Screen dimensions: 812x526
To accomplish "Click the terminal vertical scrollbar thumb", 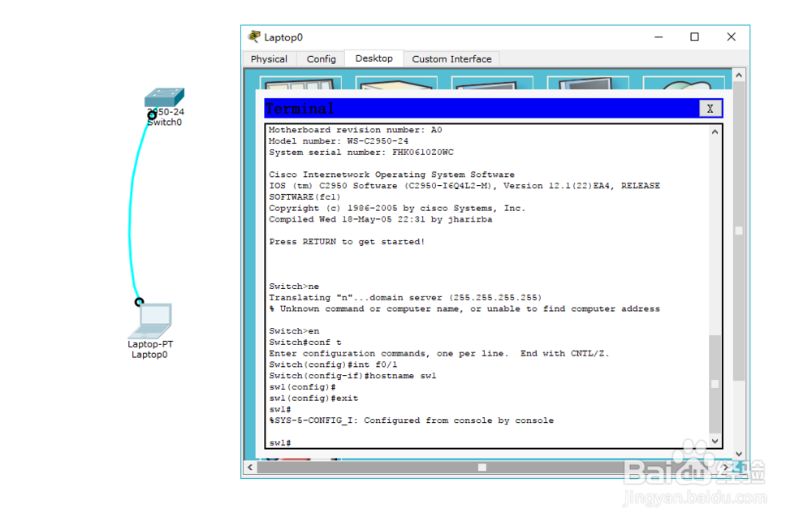I will point(715,384).
